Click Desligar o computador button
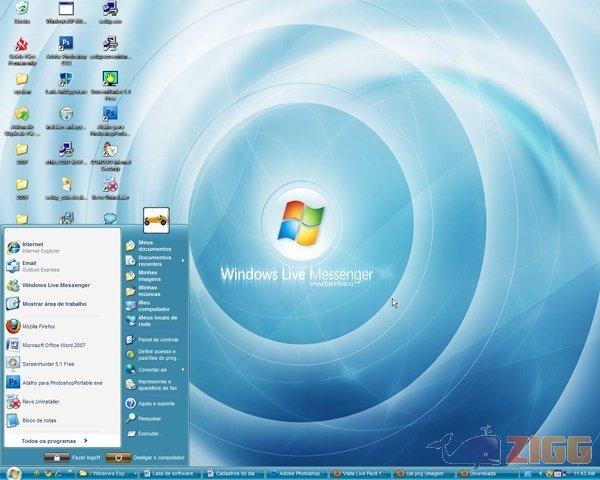 (x=145, y=457)
